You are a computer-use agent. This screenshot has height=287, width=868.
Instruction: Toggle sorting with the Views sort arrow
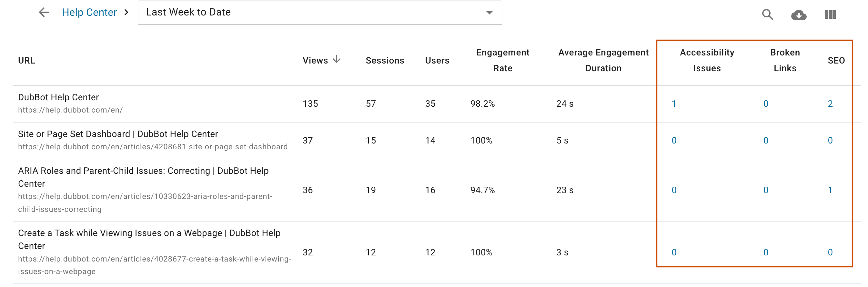tap(337, 59)
